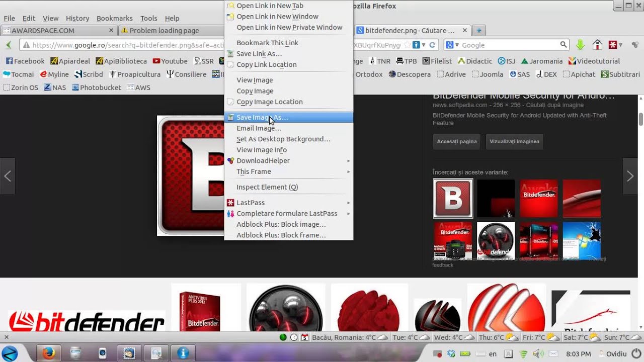Open volume control in system tray
644x362 pixels.
tap(538, 354)
